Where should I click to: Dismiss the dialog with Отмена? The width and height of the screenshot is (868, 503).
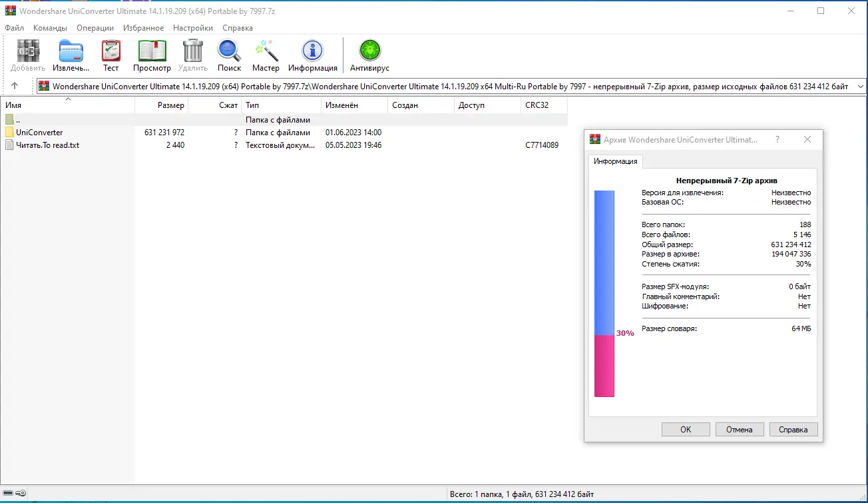click(x=740, y=429)
